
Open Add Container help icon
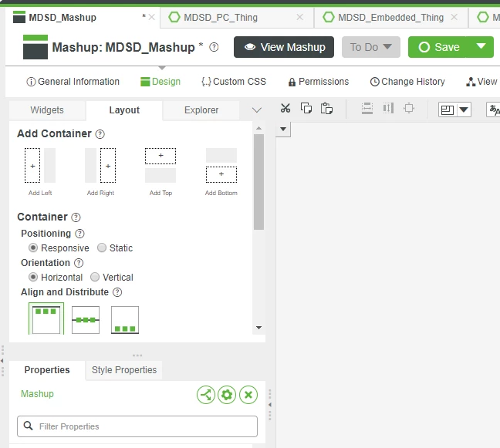pyautogui.click(x=100, y=134)
